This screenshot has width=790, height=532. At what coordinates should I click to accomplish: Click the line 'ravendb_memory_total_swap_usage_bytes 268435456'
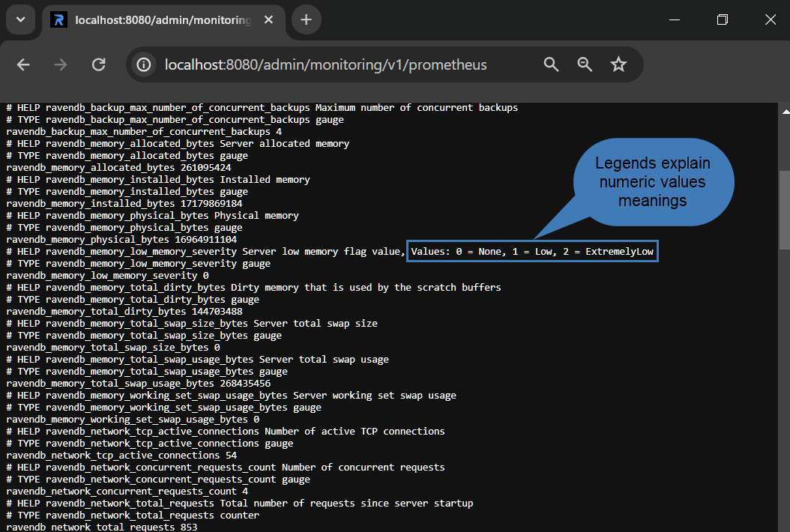pyautogui.click(x=138, y=384)
